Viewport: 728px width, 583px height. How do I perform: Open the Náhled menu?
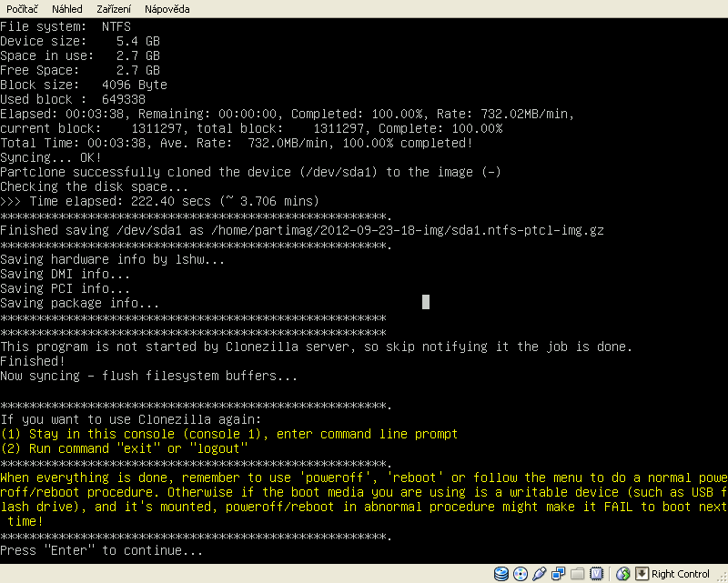pyautogui.click(x=66, y=8)
